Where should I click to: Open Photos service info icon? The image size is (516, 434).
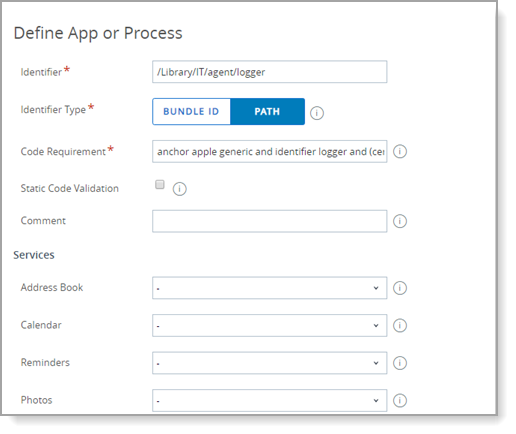[x=400, y=401]
